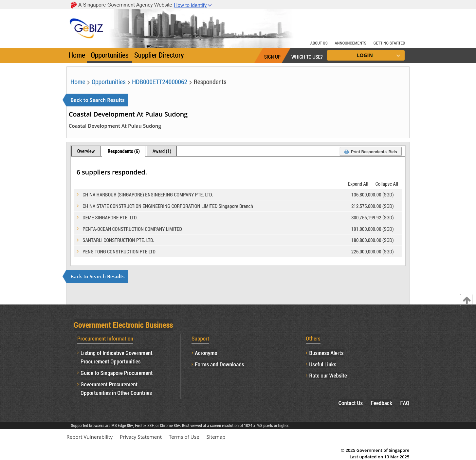Expand the DEME Singapore Pte. Ltd. row

click(x=78, y=217)
